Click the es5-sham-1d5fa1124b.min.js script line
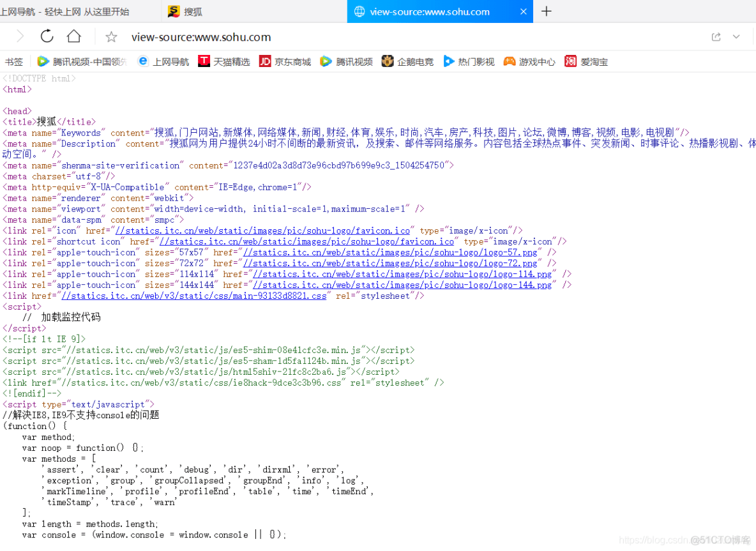Screen dimensions: 756x551 coord(208,361)
